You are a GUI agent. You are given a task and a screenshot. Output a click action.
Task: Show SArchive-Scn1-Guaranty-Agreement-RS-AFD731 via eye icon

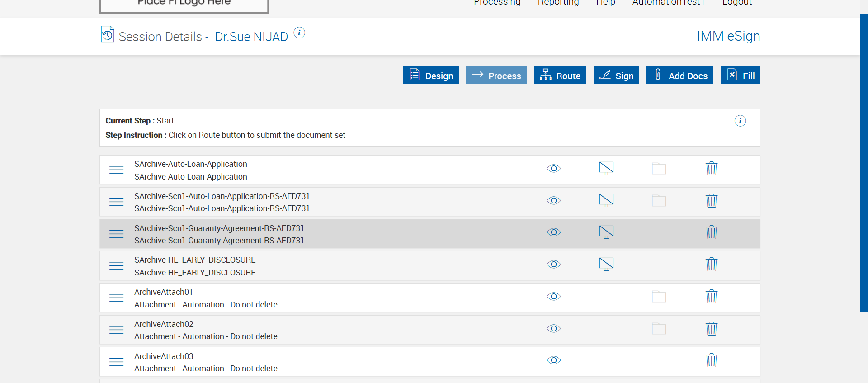[x=554, y=232]
